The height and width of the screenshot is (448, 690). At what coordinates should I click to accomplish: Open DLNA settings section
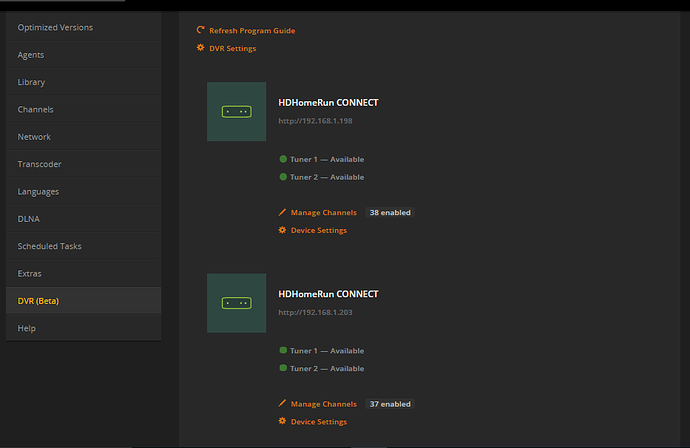[x=84, y=219]
